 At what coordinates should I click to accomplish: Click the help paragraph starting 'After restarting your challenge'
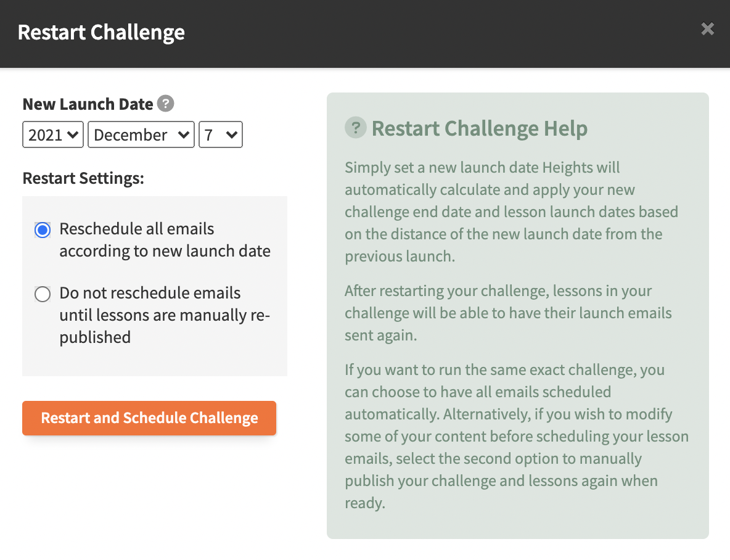[508, 313]
